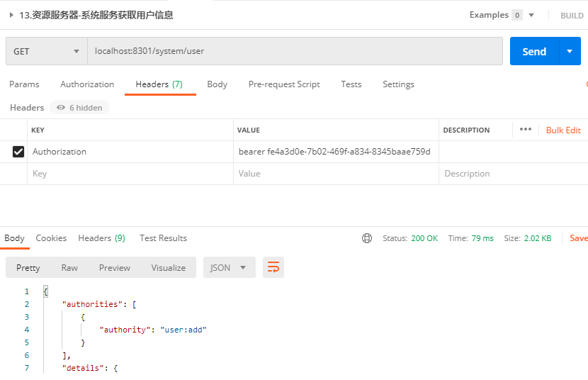The width and height of the screenshot is (588, 380).
Task: Click the request URL field
Action: pyautogui.click(x=295, y=51)
